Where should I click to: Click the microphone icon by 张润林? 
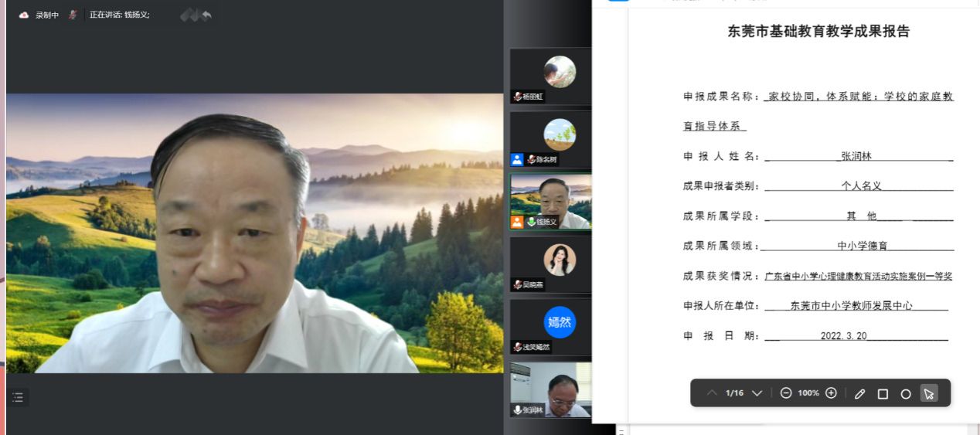click(x=517, y=410)
